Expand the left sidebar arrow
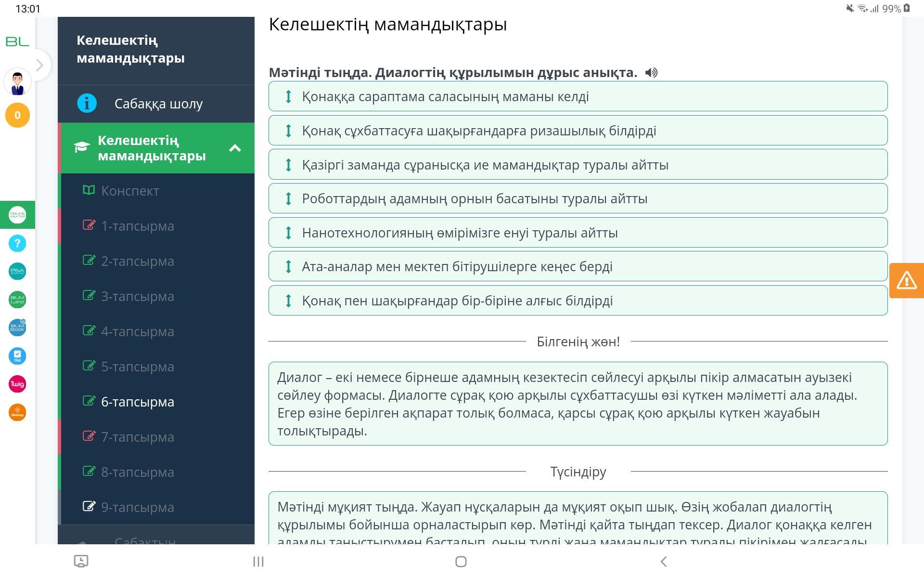Screen dimensions: 924x578 point(40,65)
